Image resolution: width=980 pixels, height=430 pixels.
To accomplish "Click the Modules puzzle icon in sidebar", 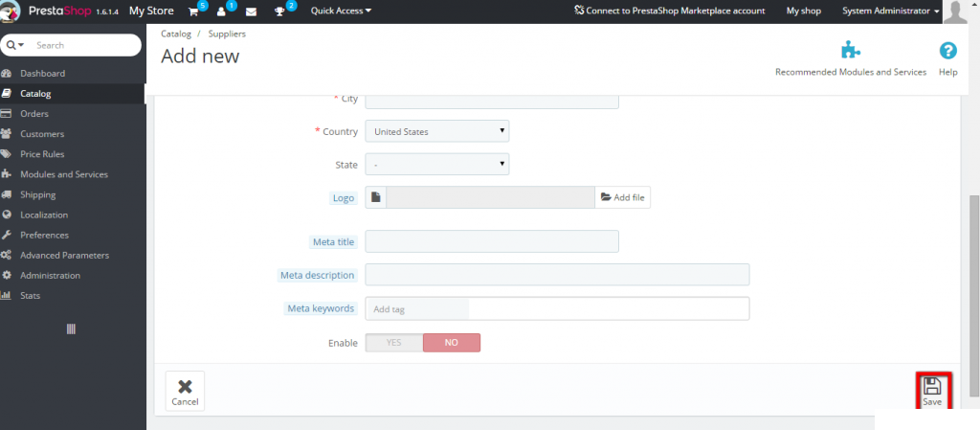I will click(7, 174).
